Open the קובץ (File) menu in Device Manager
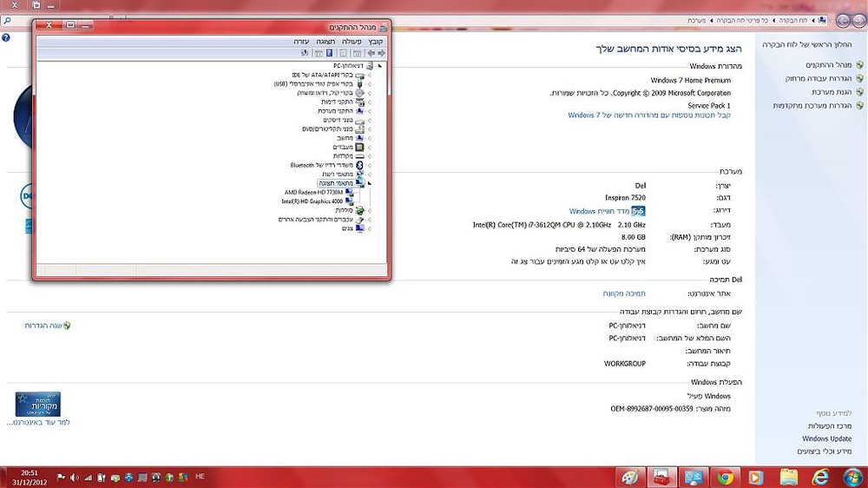Image resolution: width=868 pixels, height=488 pixels. pos(375,42)
